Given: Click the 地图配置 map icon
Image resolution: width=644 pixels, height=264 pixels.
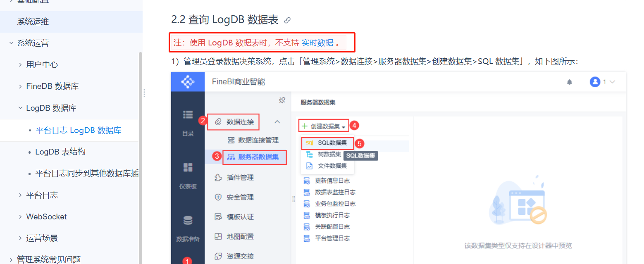Looking at the screenshot, I should [x=218, y=237].
